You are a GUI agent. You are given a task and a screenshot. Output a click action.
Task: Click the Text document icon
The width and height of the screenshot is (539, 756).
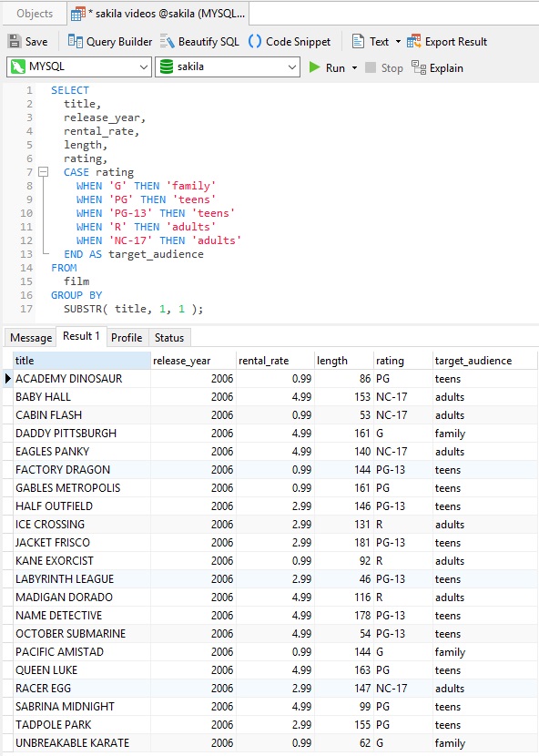tap(358, 42)
